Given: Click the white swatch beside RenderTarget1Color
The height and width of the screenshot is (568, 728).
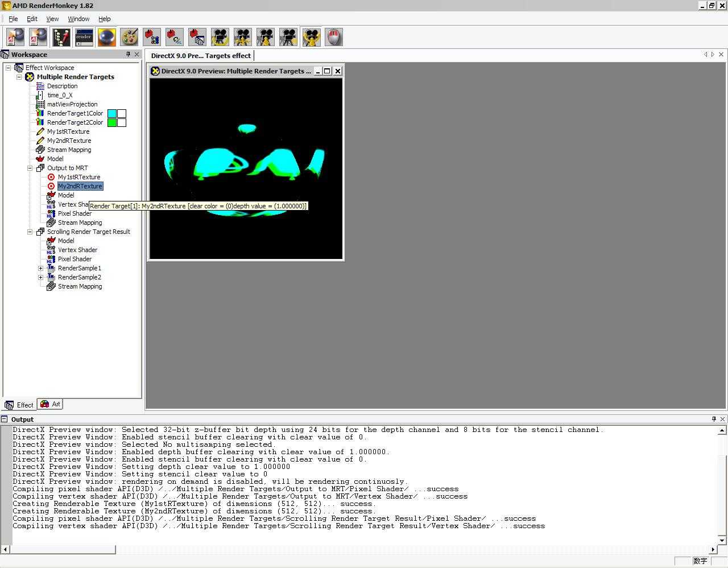Looking at the screenshot, I should pos(121,113).
